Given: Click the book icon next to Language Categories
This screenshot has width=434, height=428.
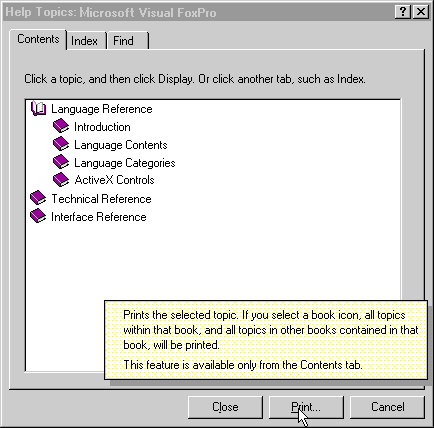Looking at the screenshot, I should (61, 162).
